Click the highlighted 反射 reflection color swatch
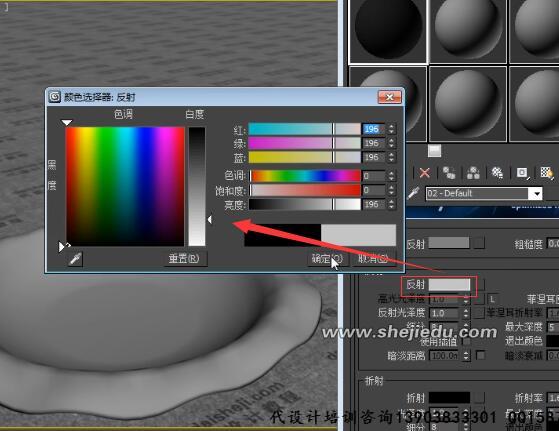 449,284
